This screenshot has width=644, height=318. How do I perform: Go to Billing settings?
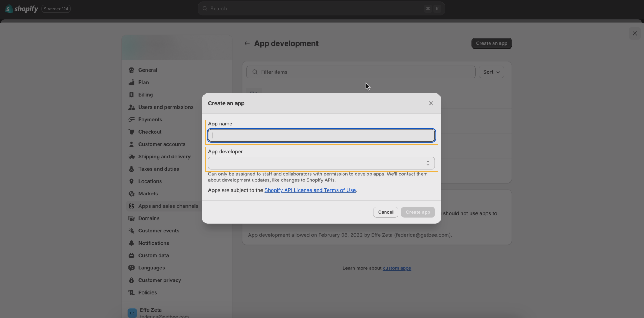146,95
